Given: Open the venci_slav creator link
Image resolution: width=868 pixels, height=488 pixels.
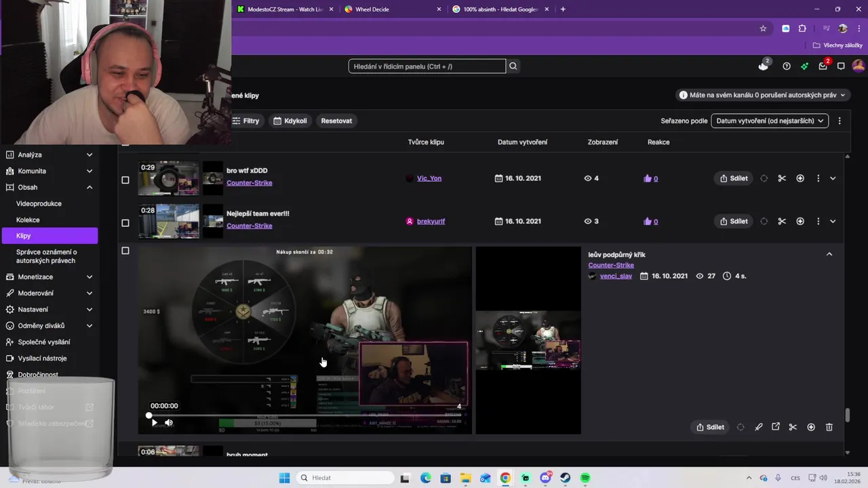Looking at the screenshot, I should click(616, 276).
